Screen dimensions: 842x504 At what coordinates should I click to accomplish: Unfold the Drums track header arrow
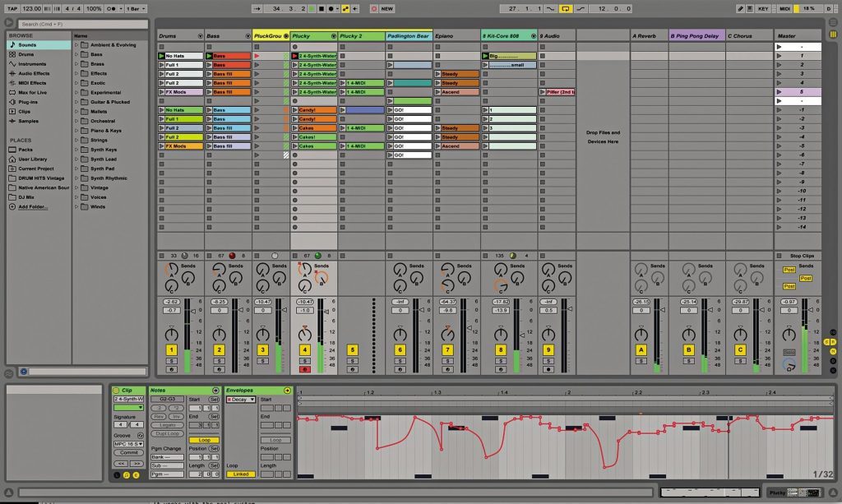[x=201, y=36]
